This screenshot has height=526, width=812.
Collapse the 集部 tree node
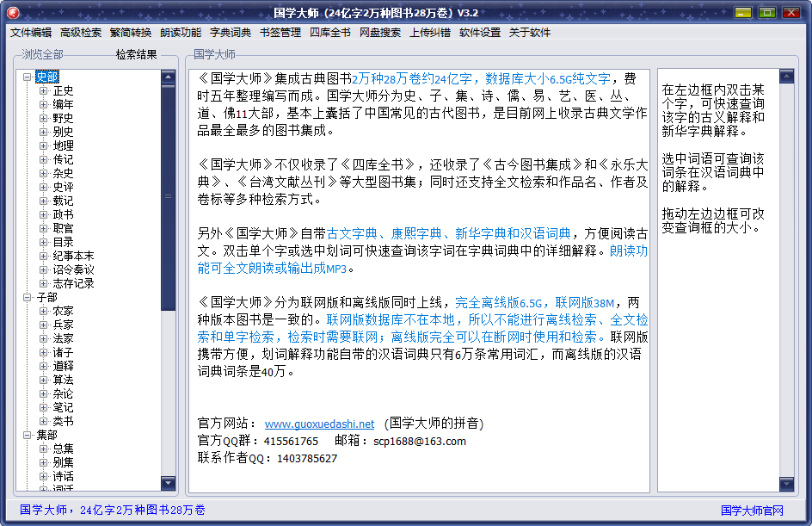(x=27, y=436)
